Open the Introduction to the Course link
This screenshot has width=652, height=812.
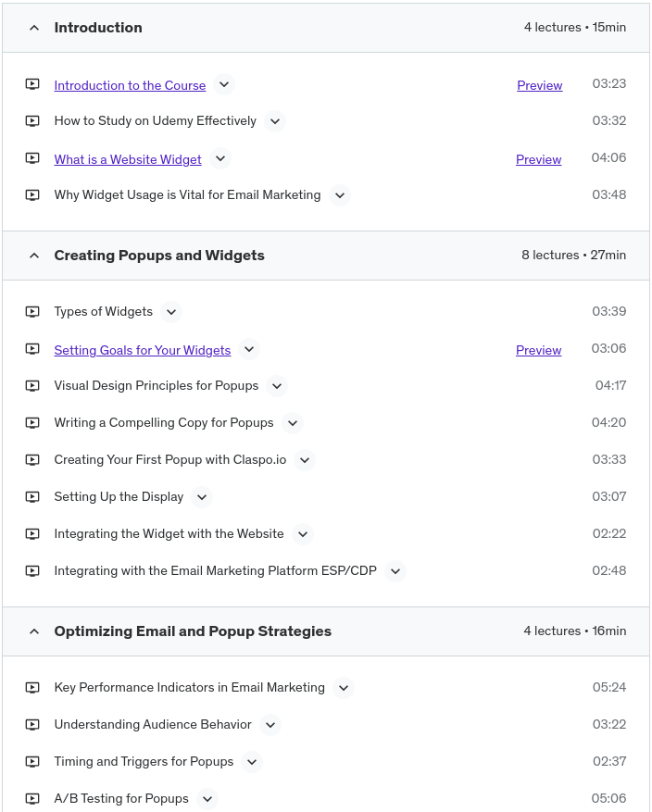130,85
